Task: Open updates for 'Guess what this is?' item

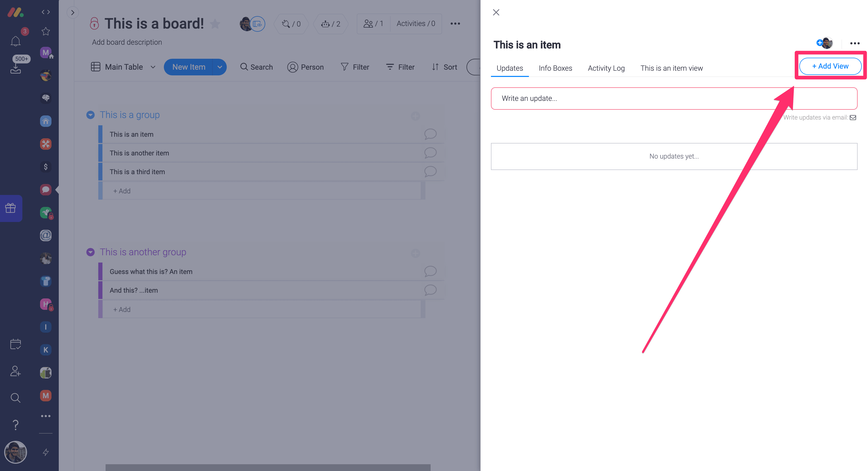Action: (430, 272)
